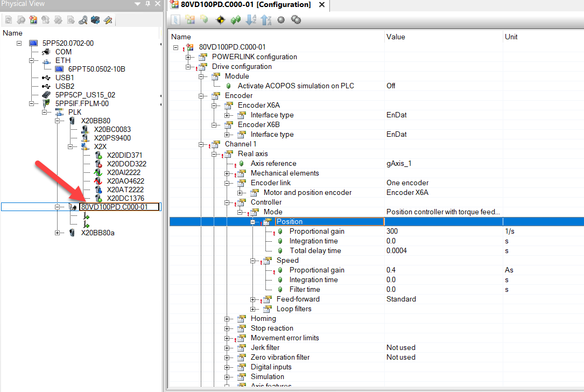Screen dimensions: 584x392
Task: Expand the Homing node
Action: (227, 319)
